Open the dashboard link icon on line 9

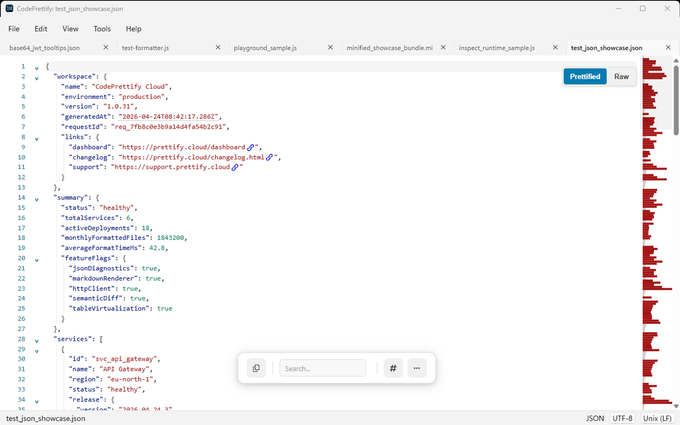click(x=251, y=147)
